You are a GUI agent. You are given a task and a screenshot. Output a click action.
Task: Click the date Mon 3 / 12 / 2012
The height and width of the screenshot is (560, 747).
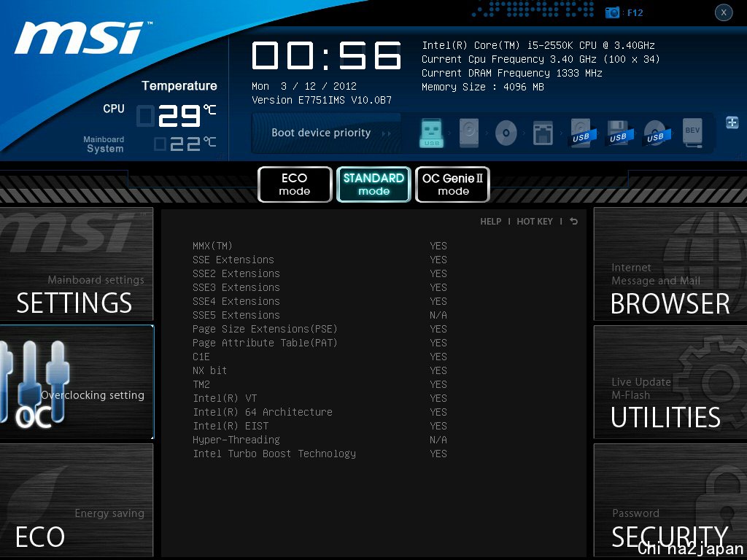point(304,86)
